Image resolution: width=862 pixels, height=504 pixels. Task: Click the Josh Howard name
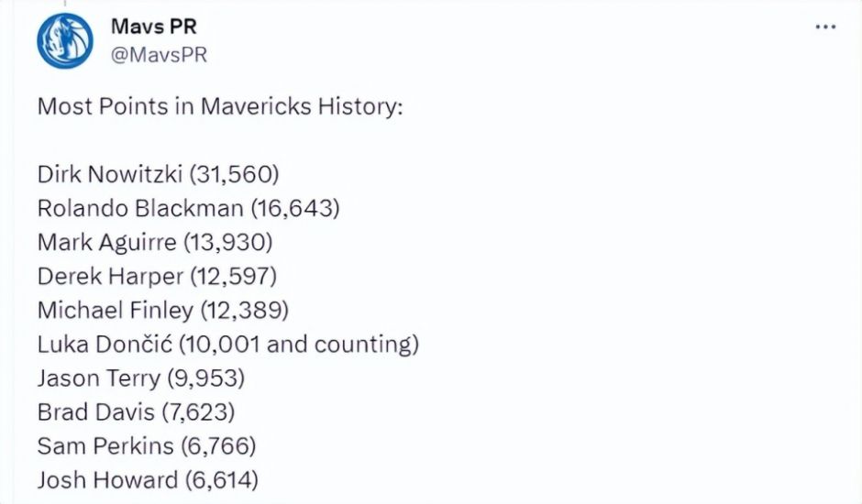click(x=107, y=479)
